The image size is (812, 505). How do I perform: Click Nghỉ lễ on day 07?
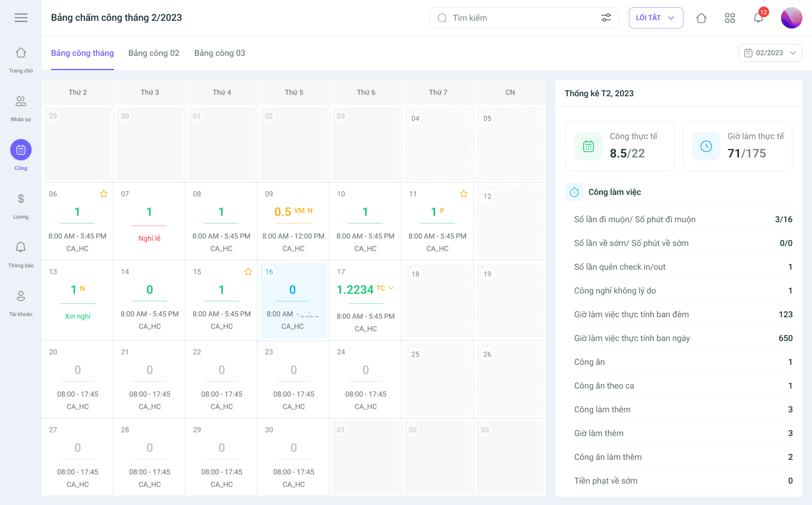tap(149, 238)
